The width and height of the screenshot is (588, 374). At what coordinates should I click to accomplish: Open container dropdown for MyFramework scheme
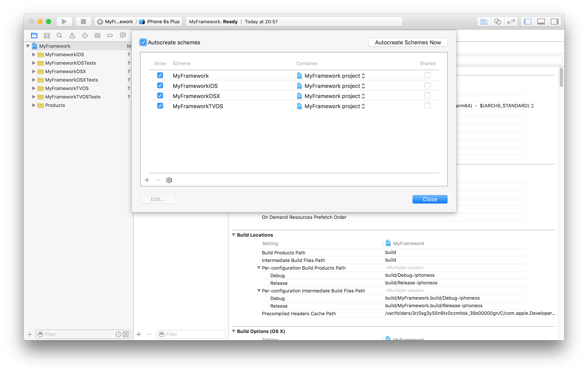pos(331,76)
